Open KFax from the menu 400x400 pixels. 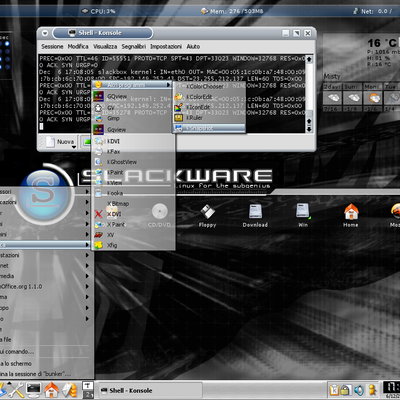pos(133,152)
